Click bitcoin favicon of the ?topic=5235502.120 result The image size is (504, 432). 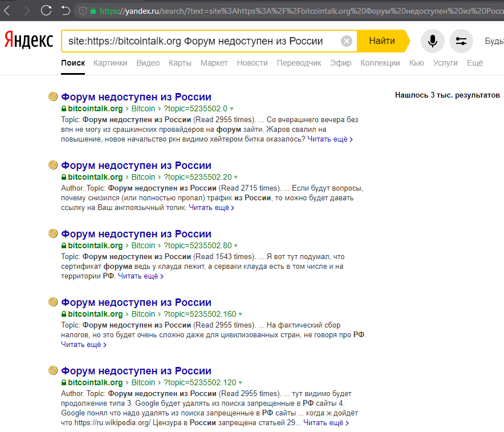click(52, 370)
